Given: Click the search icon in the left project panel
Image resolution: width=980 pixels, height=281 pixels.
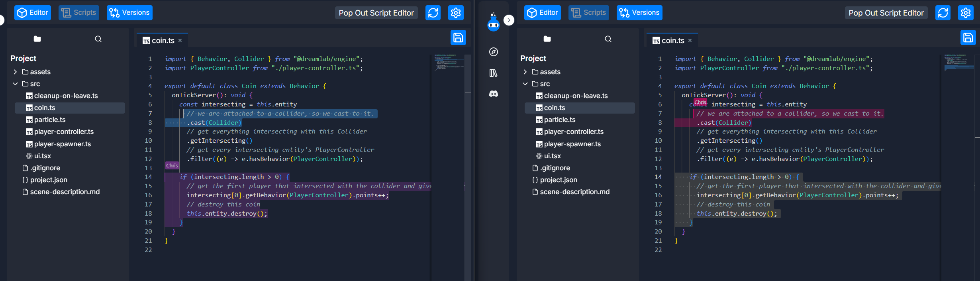Looking at the screenshot, I should 98,39.
